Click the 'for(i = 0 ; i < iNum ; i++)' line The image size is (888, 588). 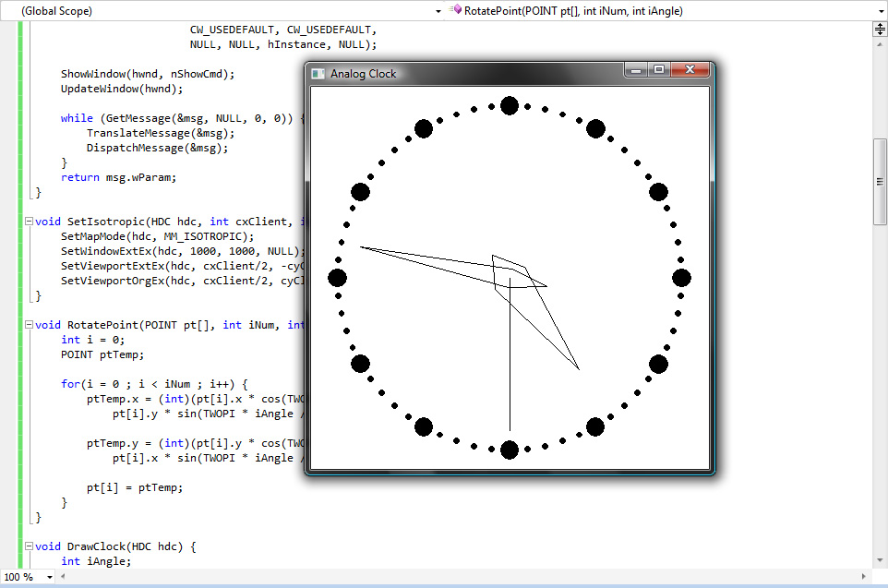point(154,384)
